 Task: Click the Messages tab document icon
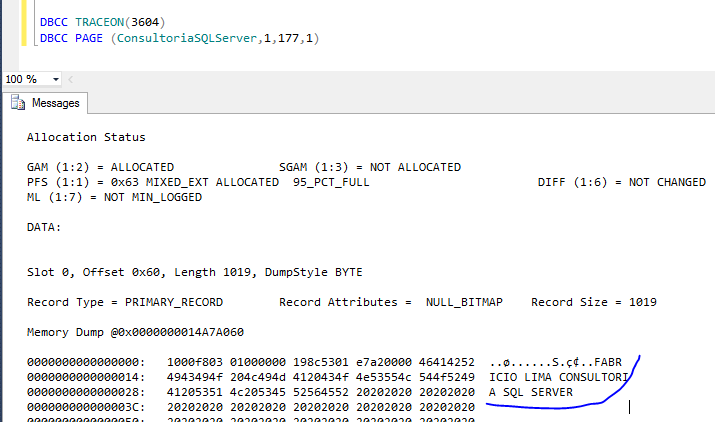(18, 103)
